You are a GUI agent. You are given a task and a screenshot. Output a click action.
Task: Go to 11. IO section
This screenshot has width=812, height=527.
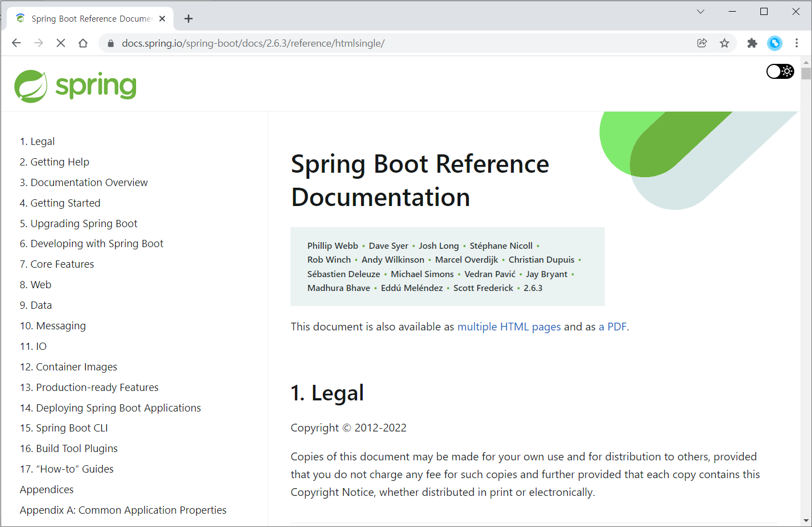point(33,347)
